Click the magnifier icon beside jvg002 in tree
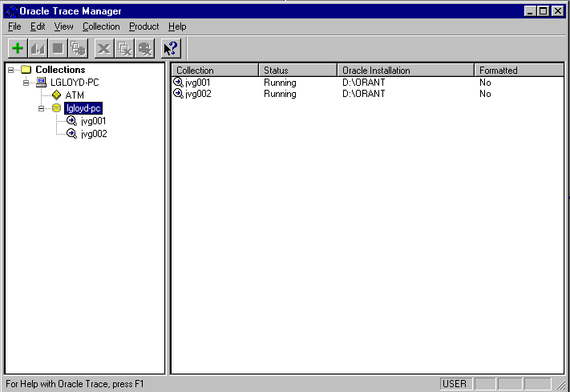 (x=71, y=134)
